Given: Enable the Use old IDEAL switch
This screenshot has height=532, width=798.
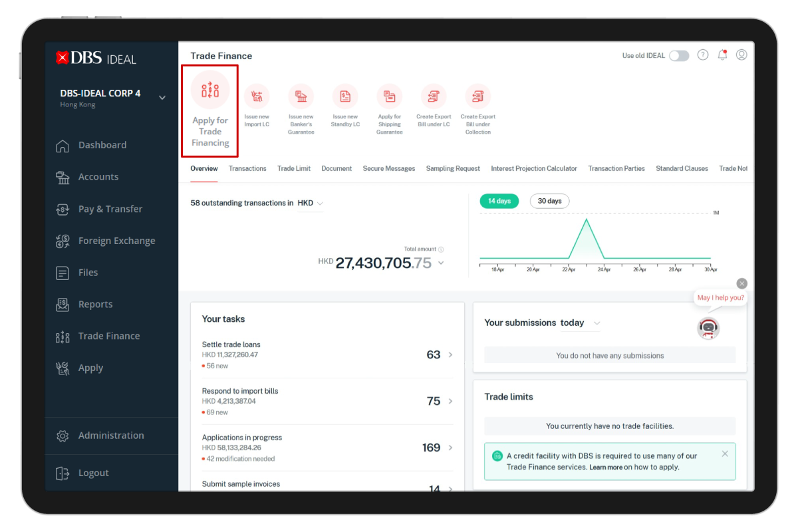Looking at the screenshot, I should [679, 57].
